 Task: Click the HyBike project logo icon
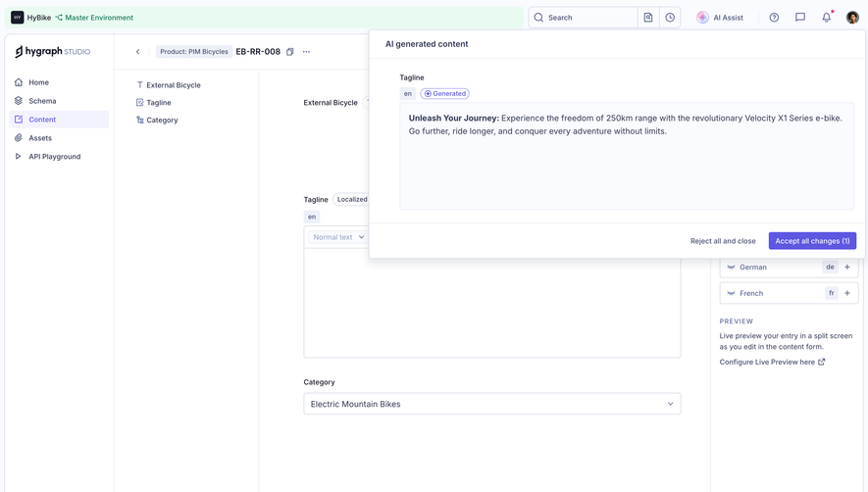pos(17,18)
